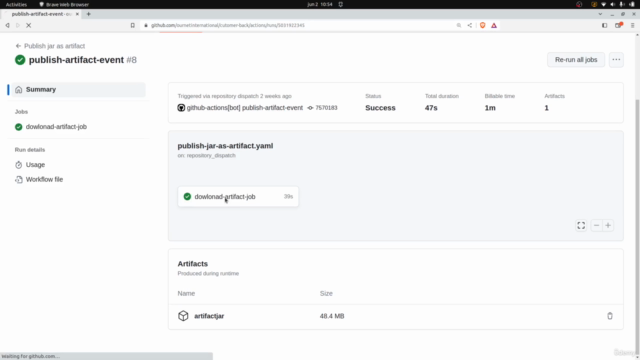Open the tab search dropdown arrow
The image size is (640, 360).
[x=600, y=14]
